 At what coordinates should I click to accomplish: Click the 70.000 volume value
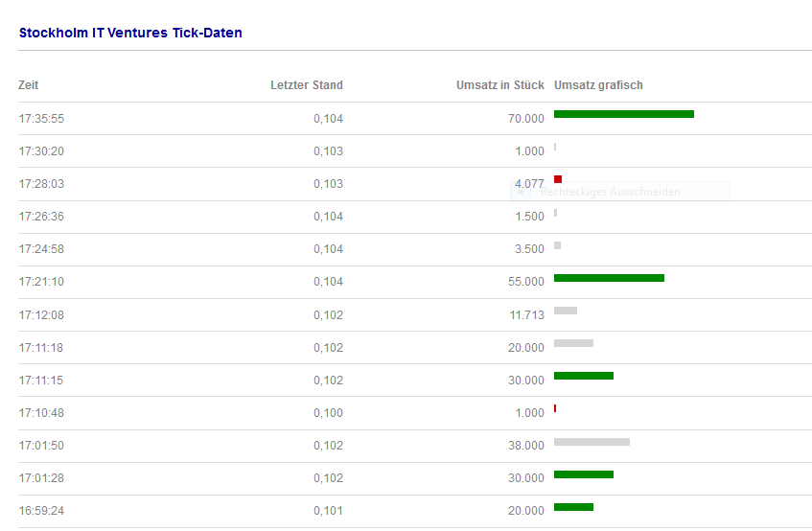[526, 119]
